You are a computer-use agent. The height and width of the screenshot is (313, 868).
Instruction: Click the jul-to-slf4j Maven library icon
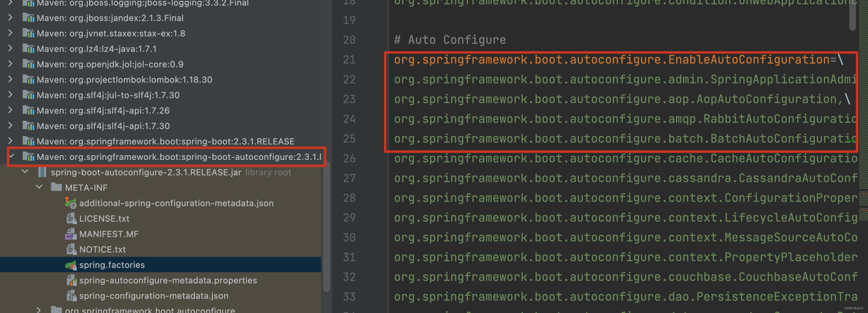click(28, 95)
